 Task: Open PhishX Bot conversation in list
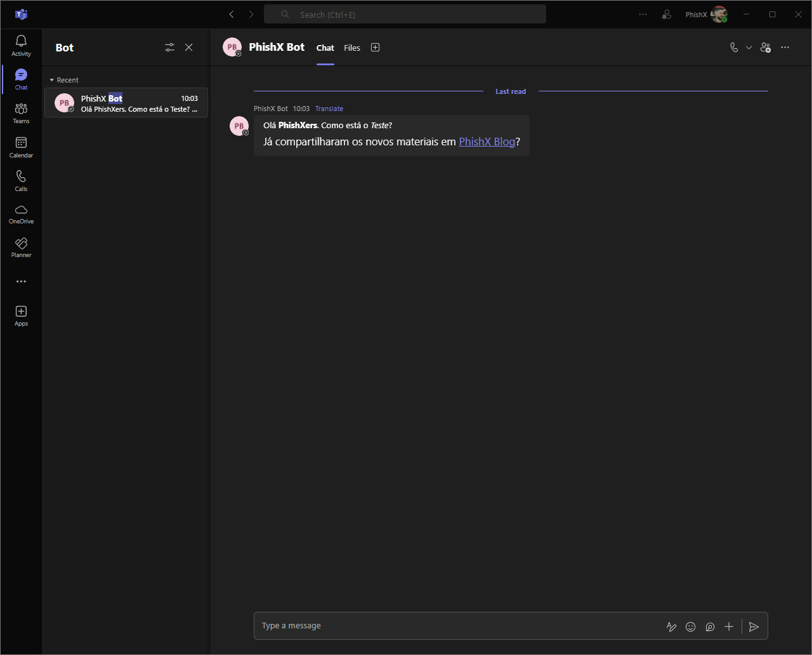pyautogui.click(x=126, y=103)
